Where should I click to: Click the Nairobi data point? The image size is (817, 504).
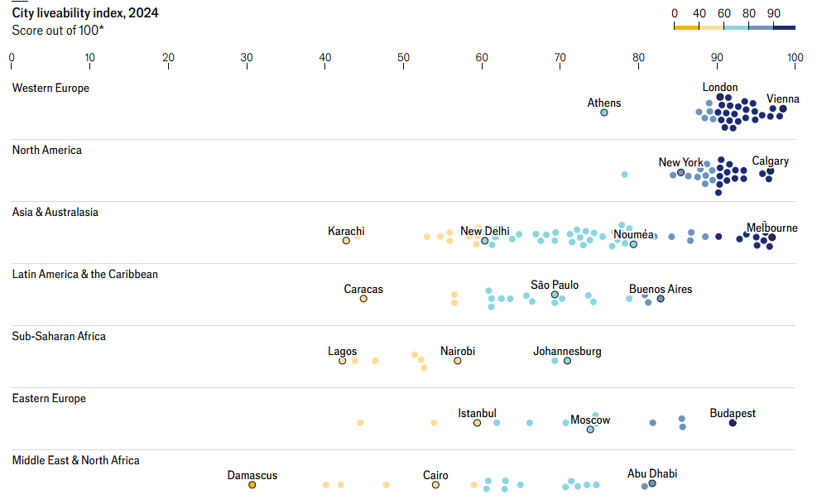[458, 361]
